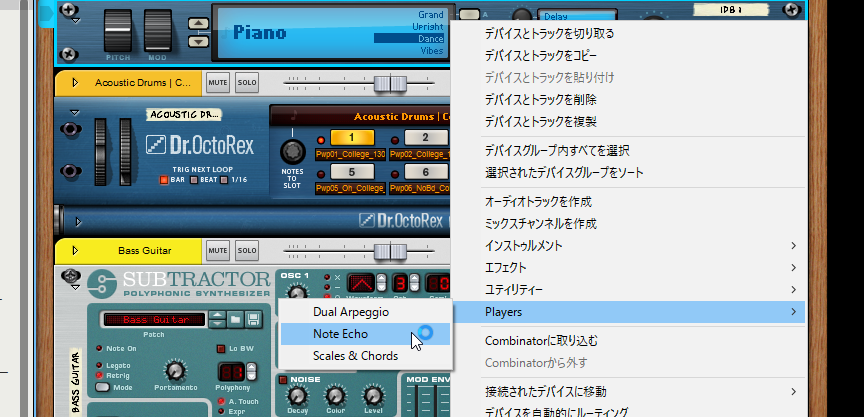This screenshot has height=417, width=864.
Task: Click the Noise Level knob
Action: (x=372, y=396)
